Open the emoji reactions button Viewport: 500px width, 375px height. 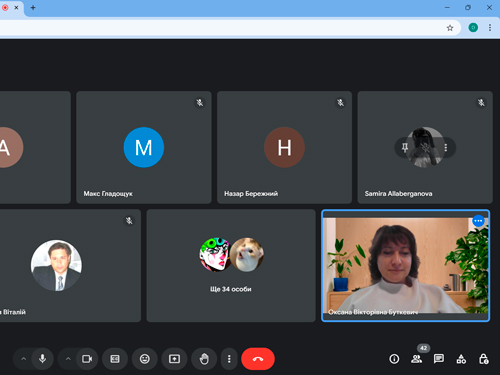click(145, 359)
